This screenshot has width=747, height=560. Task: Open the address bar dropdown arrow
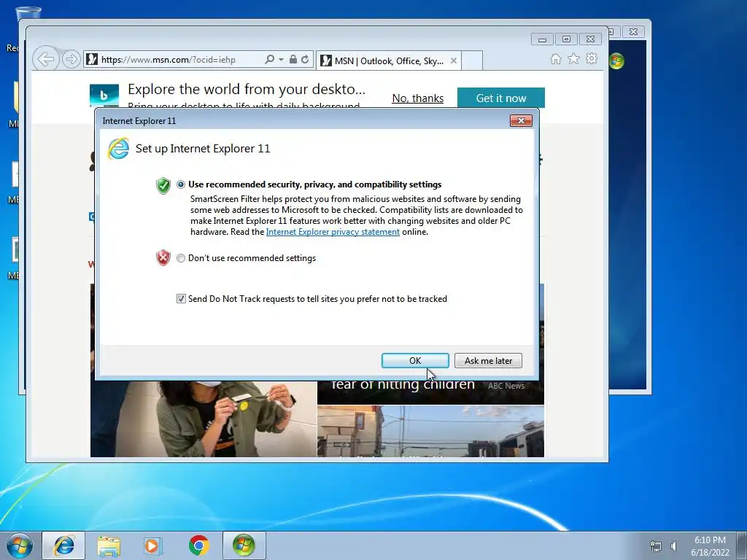pyautogui.click(x=281, y=60)
